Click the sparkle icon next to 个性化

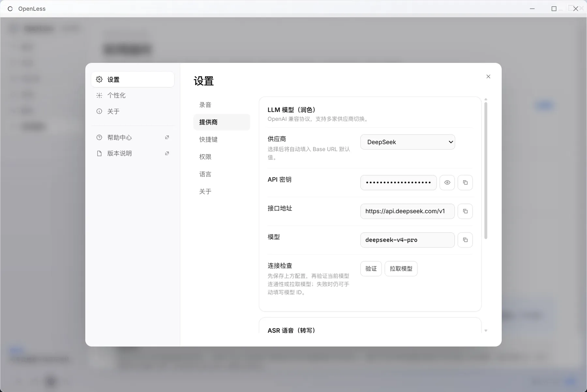pyautogui.click(x=99, y=95)
